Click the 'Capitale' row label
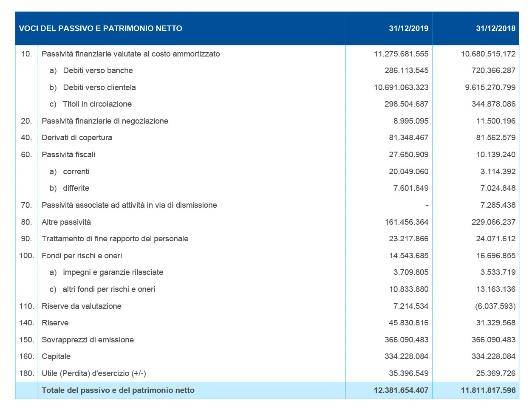The height and width of the screenshot is (415, 532). click(56, 356)
